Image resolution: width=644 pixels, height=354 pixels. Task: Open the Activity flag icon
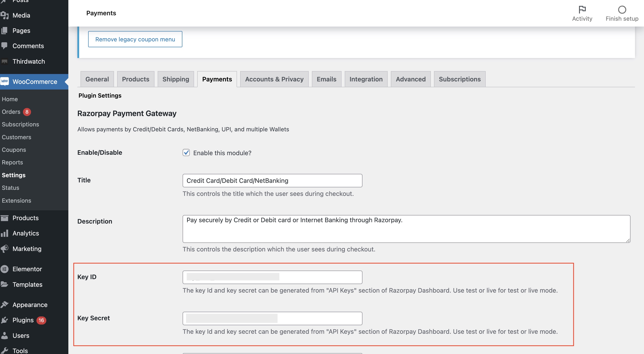(x=582, y=9)
